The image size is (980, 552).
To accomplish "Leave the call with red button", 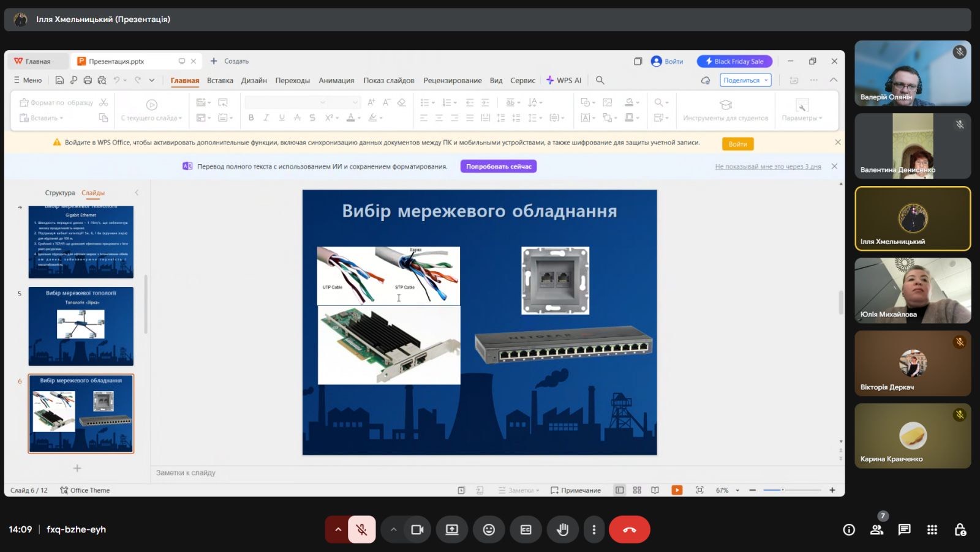I will click(629, 530).
